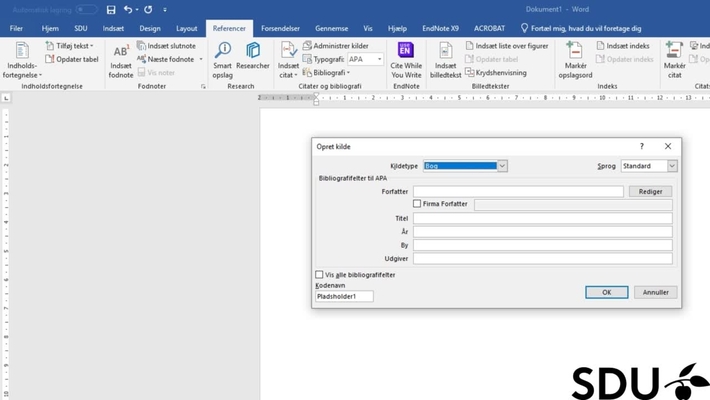Open the Typografi APA style dropdown
The width and height of the screenshot is (710, 400).
pos(379,59)
